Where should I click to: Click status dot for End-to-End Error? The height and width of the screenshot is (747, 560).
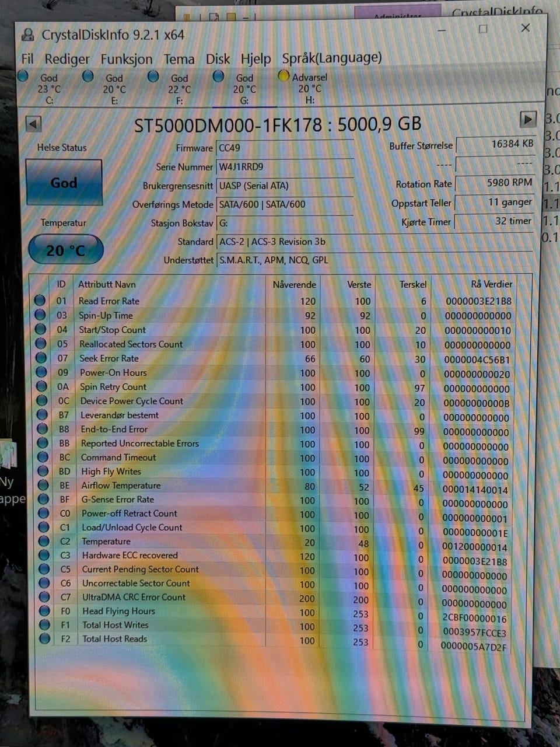[x=42, y=428]
